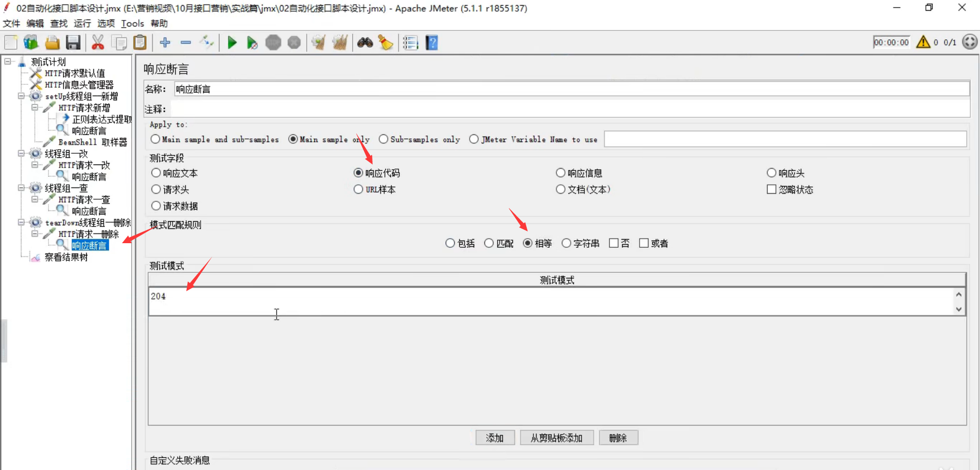
Task: Click the Stop test icon
Action: (x=273, y=42)
